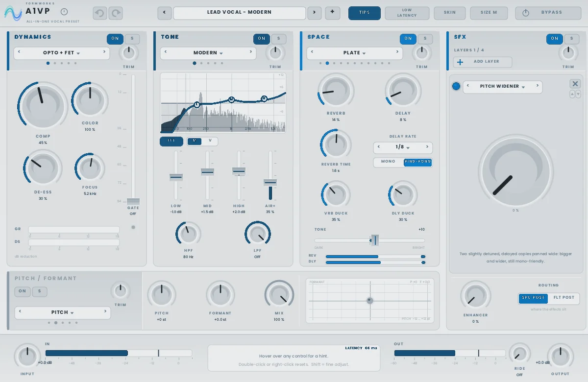Enable the Pitch / Formant ON switch

pyautogui.click(x=23, y=291)
